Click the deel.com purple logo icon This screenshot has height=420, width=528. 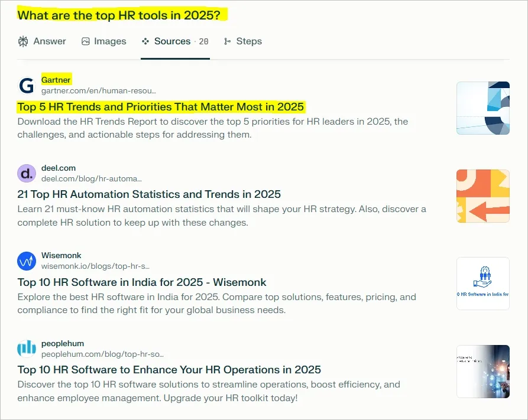pos(27,174)
